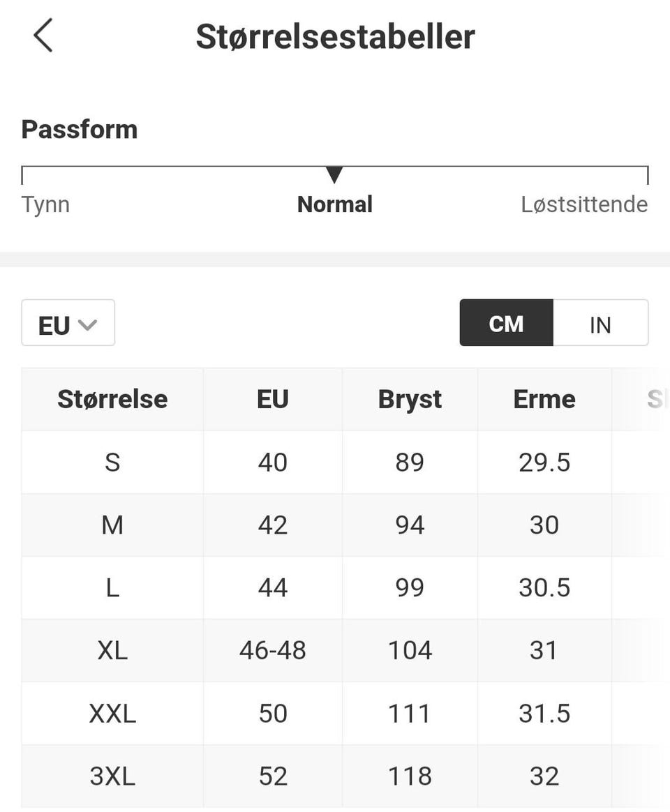Screen dimensions: 670x812
Task: Select the size XL row
Action: point(112,650)
